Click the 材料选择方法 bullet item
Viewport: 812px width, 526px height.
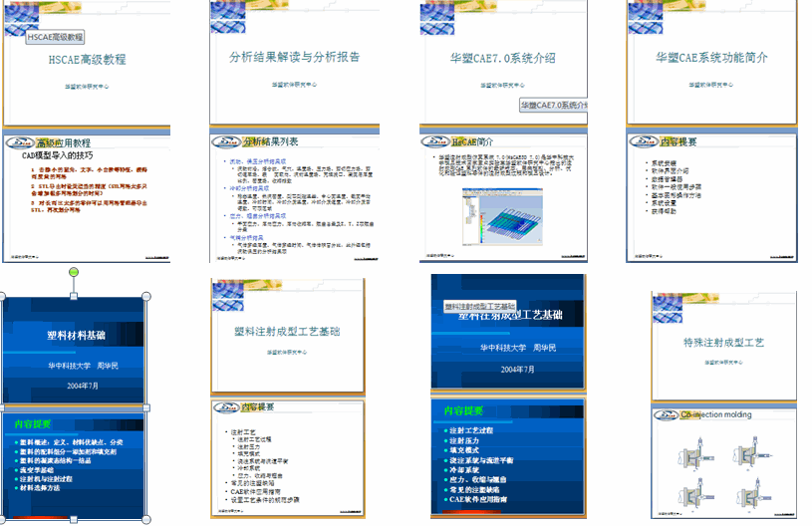click(x=40, y=488)
